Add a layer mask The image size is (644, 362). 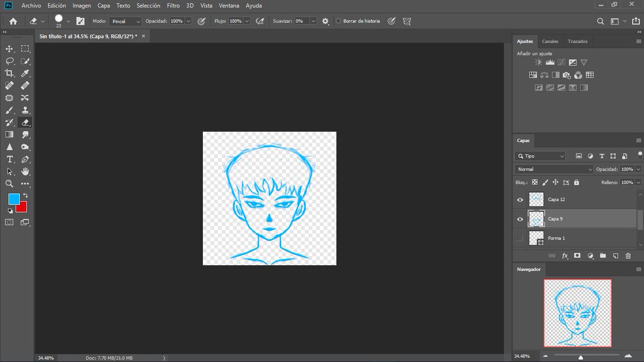[x=577, y=256]
